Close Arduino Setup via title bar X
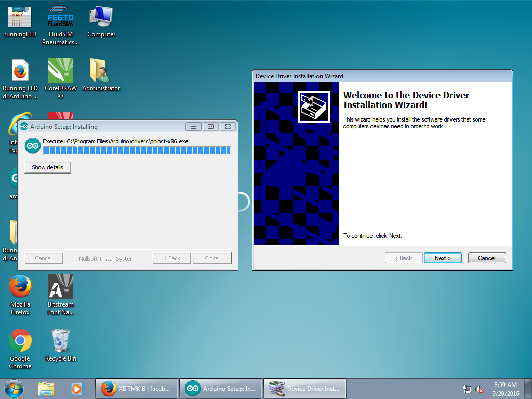Viewport: 532px width, 399px height. click(x=228, y=127)
